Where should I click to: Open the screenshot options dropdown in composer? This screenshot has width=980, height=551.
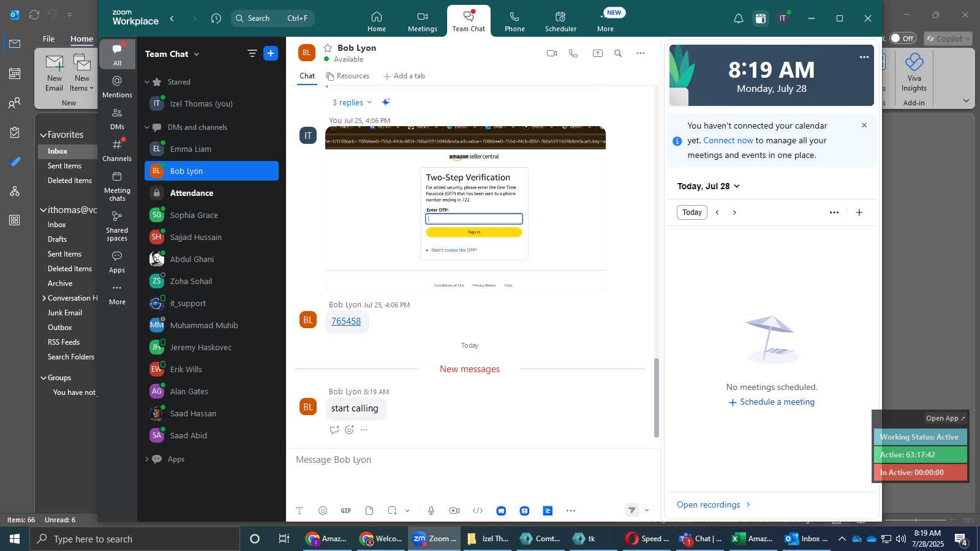tap(407, 511)
